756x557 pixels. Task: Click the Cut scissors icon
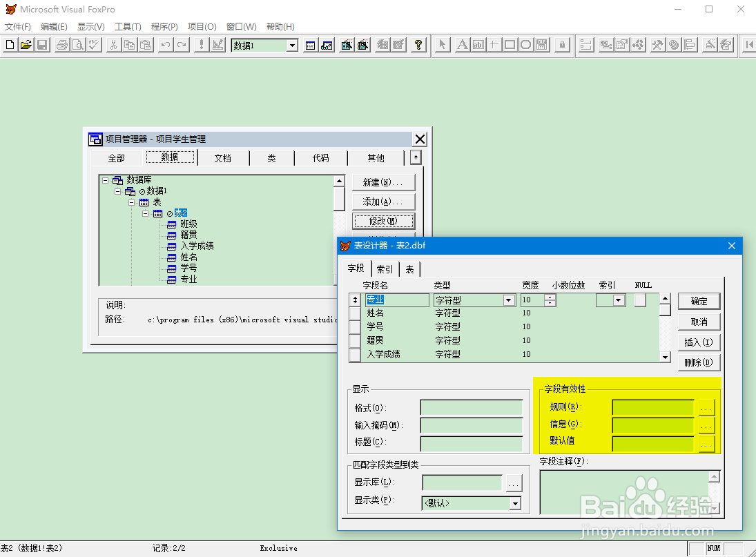113,46
